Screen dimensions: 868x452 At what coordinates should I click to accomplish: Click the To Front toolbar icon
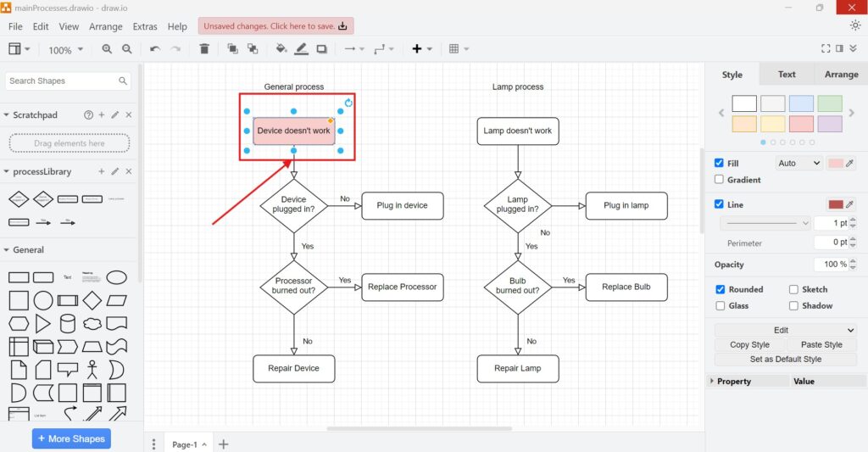click(232, 49)
